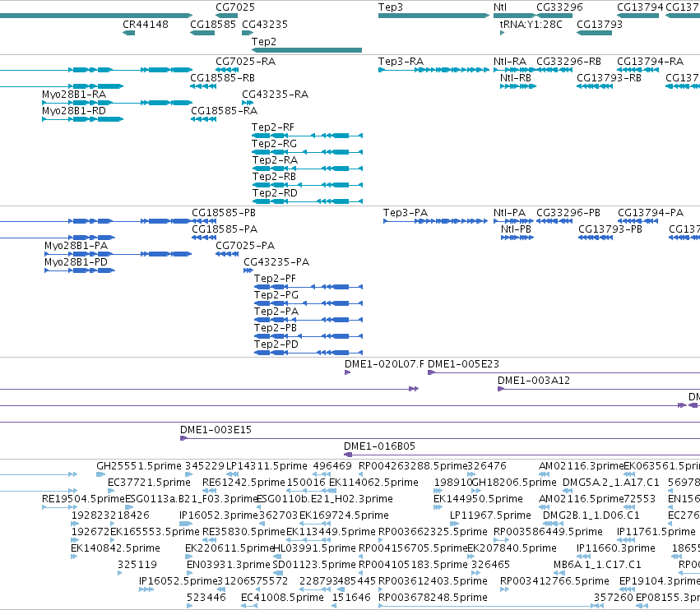Click the Tep2-PA protein label
This screenshot has width=700, height=610.
tap(276, 311)
